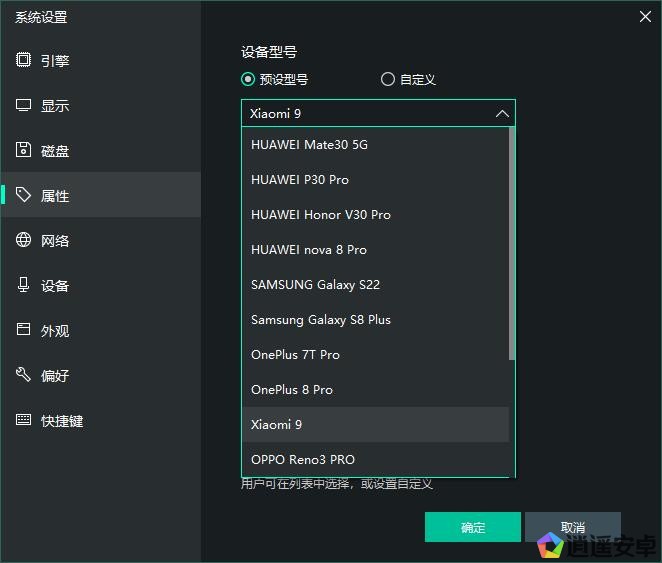This screenshot has width=662, height=563.
Task: Go to the 偏好 settings tab
Action: tap(100, 375)
